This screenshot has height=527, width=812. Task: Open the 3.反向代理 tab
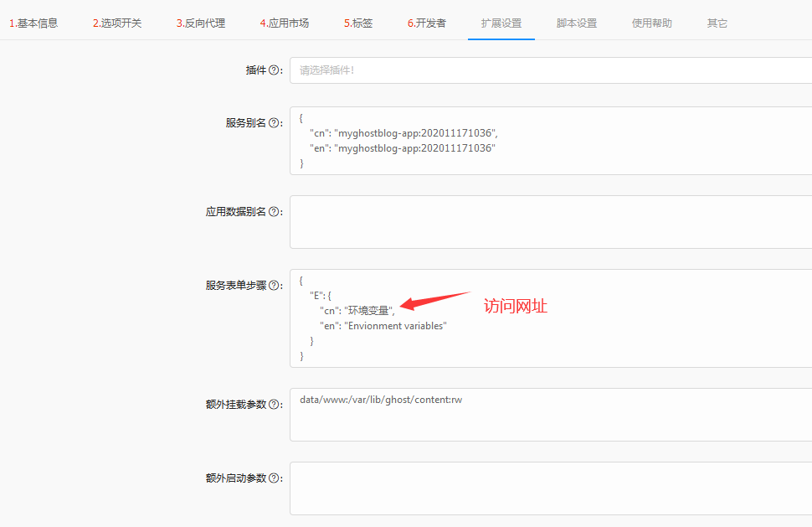point(201,23)
